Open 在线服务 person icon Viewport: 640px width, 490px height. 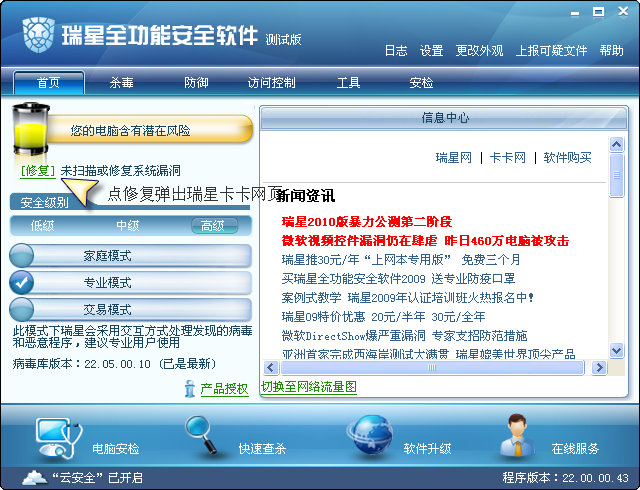(x=518, y=435)
